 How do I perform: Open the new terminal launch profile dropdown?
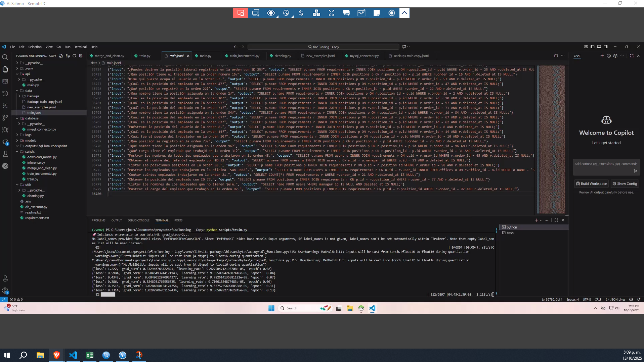pyautogui.click(x=541, y=220)
